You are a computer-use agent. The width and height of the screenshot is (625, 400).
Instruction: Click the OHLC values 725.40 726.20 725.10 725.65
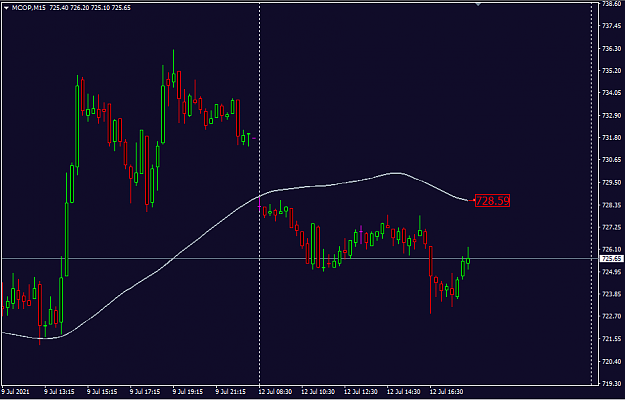tap(90, 8)
